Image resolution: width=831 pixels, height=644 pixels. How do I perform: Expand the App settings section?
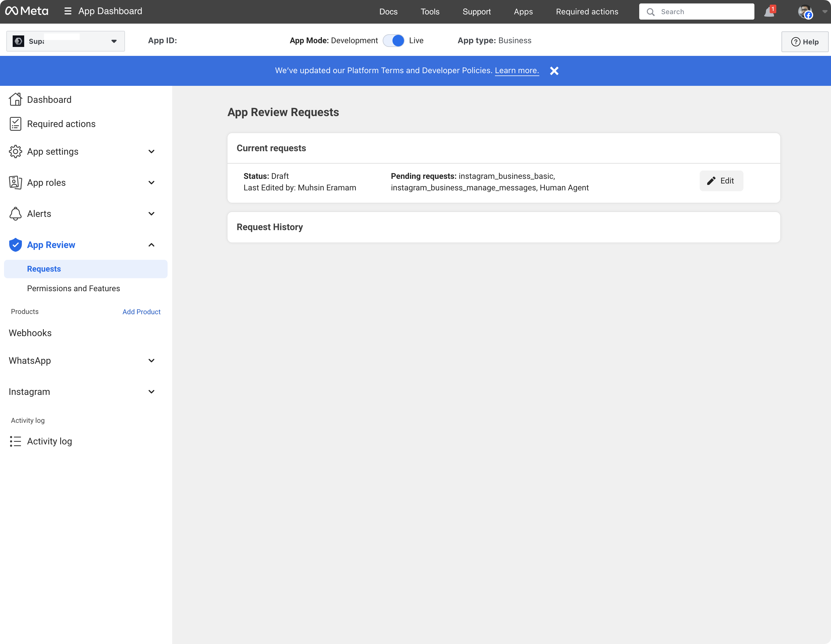click(151, 151)
